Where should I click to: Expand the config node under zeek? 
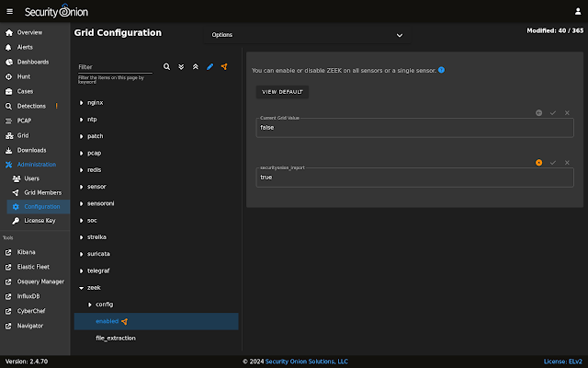point(90,305)
